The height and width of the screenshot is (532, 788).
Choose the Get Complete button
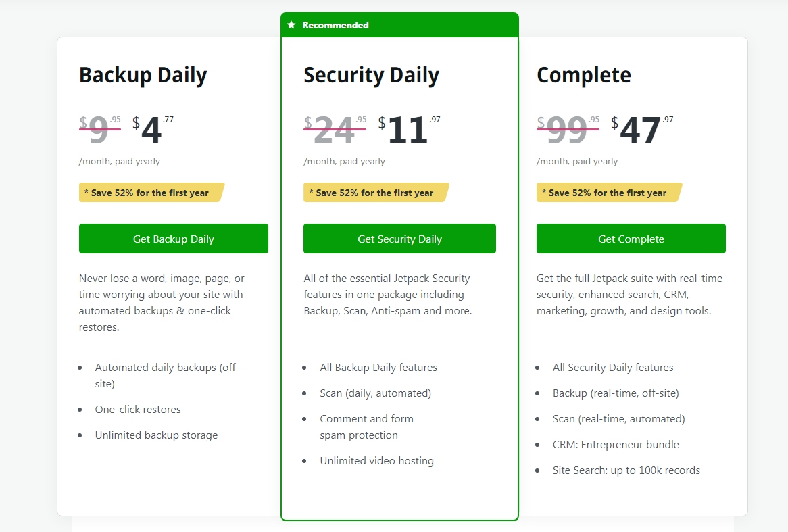pos(631,239)
